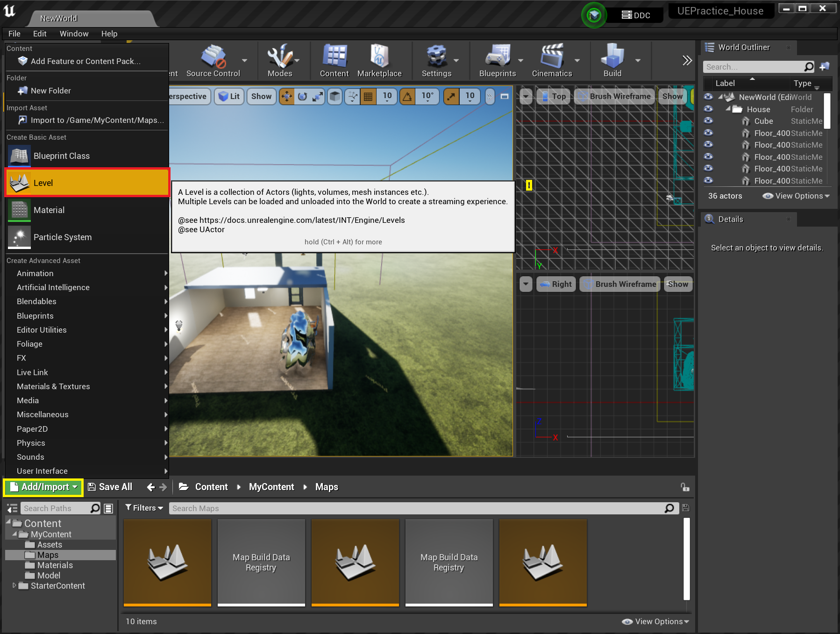Cycle transform coordinate system icon

[335, 96]
